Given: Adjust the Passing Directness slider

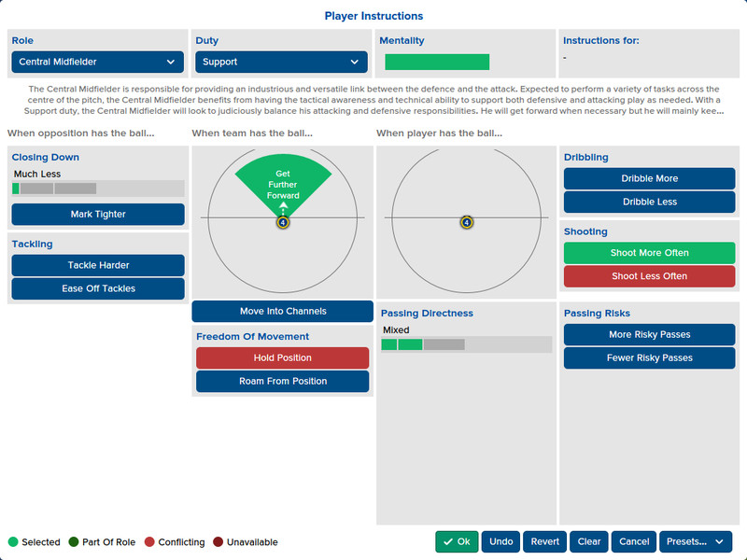Looking at the screenshot, I should click(466, 344).
